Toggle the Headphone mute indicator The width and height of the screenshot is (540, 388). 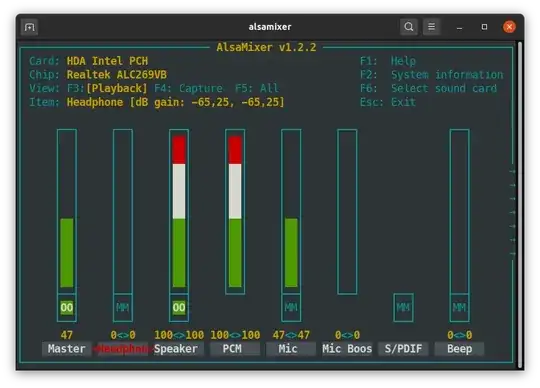[x=123, y=307]
